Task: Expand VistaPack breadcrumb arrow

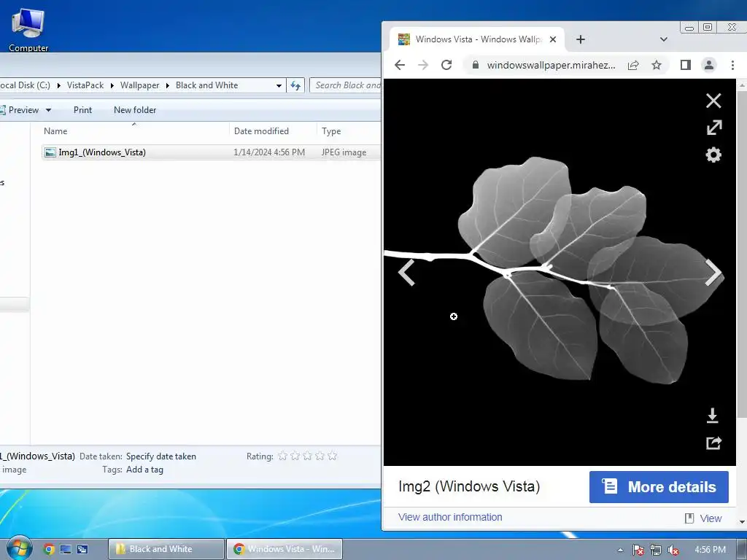Action: (112, 86)
